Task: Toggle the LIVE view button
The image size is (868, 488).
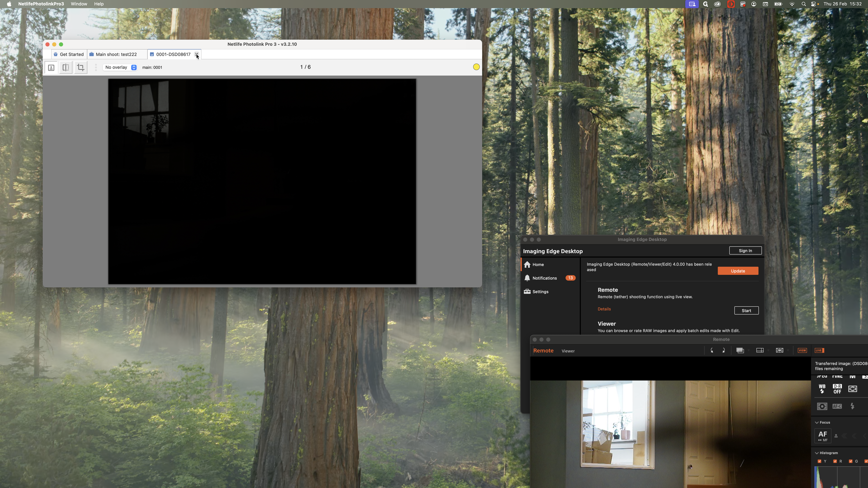Action: 819,351
